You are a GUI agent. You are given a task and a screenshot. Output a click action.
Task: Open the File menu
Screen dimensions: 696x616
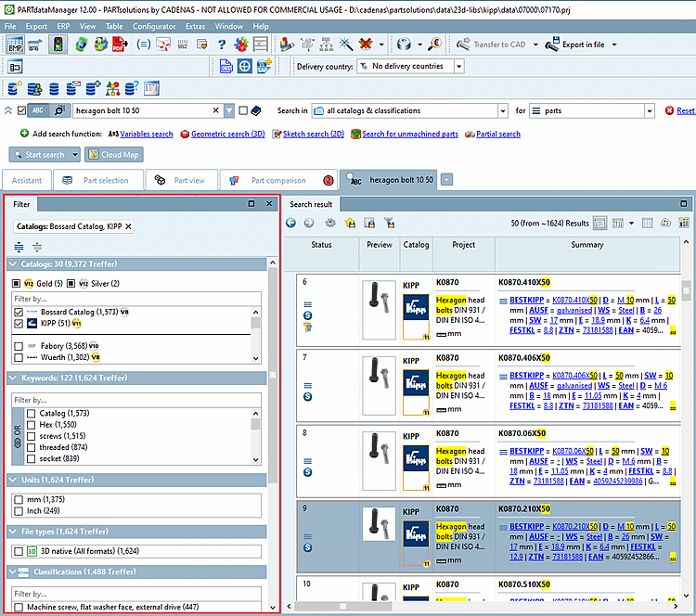point(10,26)
